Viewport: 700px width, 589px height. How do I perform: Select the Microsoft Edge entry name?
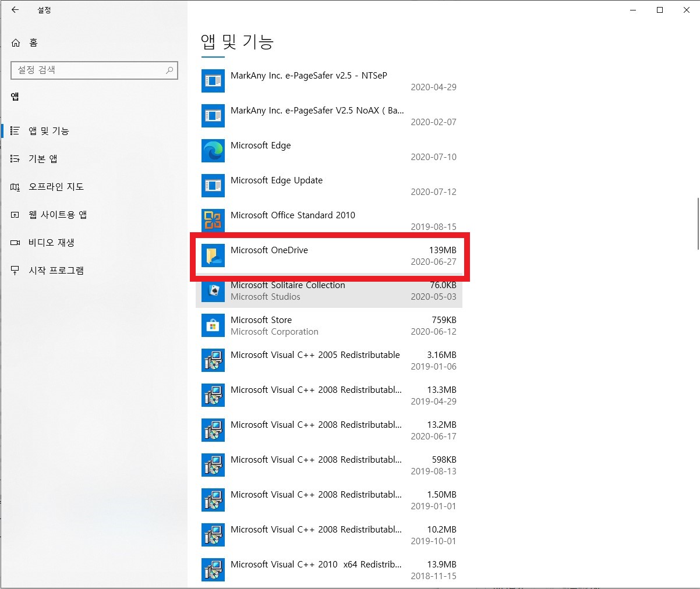pos(260,146)
